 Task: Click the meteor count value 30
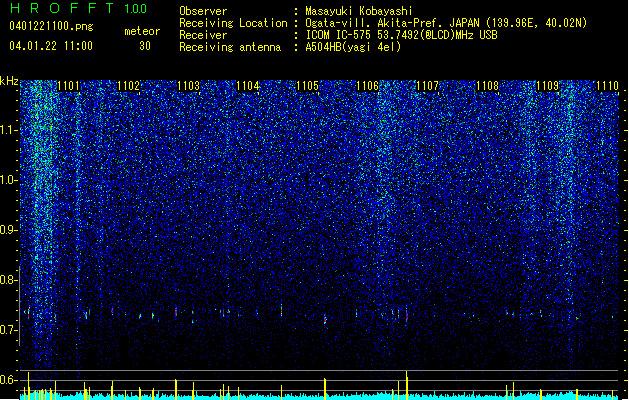tap(145, 46)
